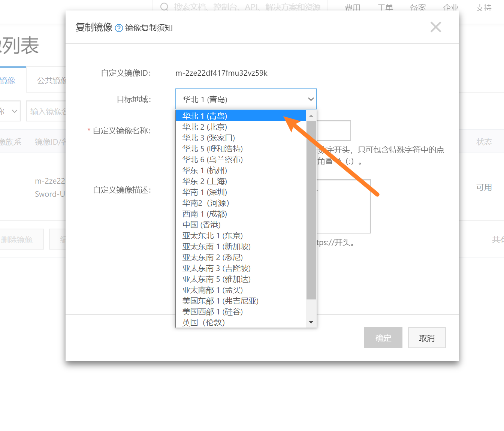Viewport: 504px width, 431px height.
Task: Click the search magnifier icon in top bar
Action: tap(164, 7)
